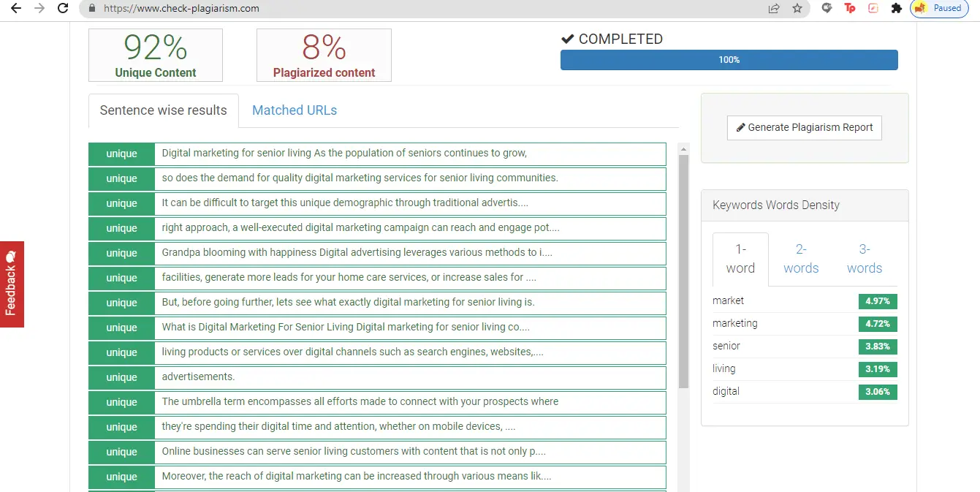Screen dimensions: 980x492
Task: Click the Paused browser profile button
Action: (939, 8)
